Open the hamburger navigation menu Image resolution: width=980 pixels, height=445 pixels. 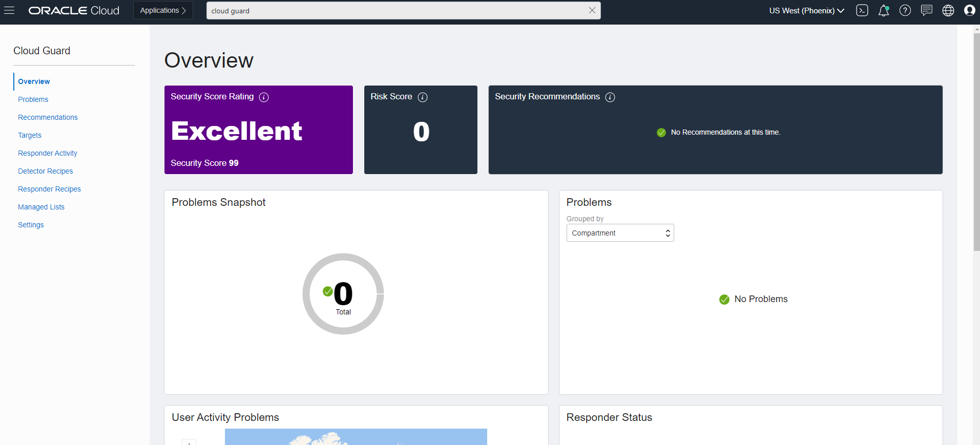(9, 10)
